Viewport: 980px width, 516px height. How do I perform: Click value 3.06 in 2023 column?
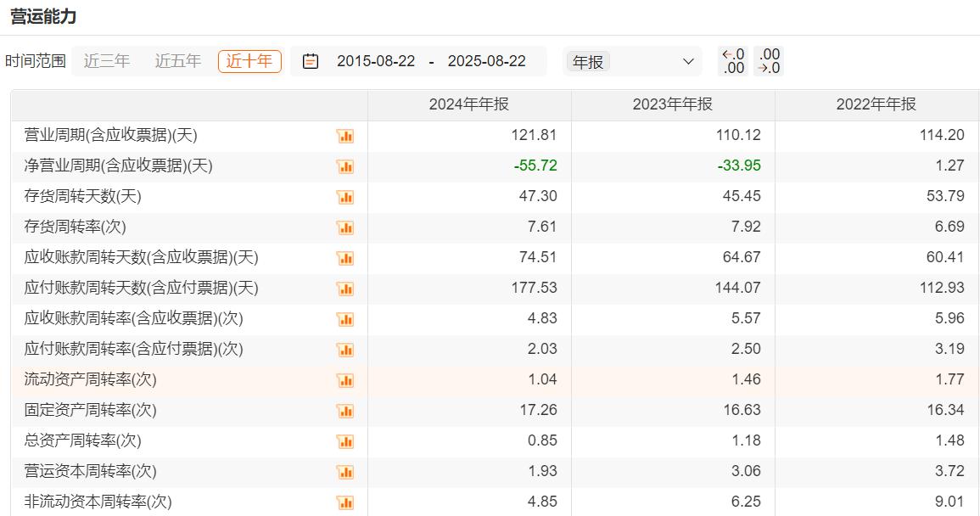point(746,471)
